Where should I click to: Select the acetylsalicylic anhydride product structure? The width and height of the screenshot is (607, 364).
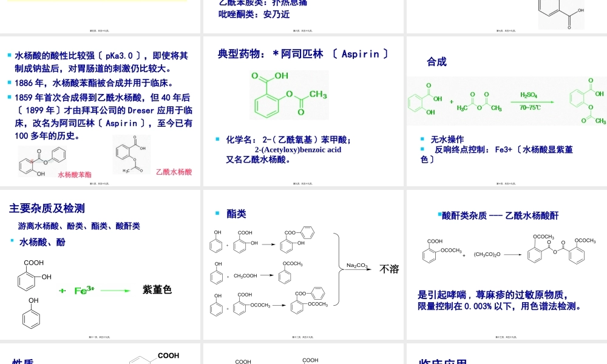tap(561, 249)
